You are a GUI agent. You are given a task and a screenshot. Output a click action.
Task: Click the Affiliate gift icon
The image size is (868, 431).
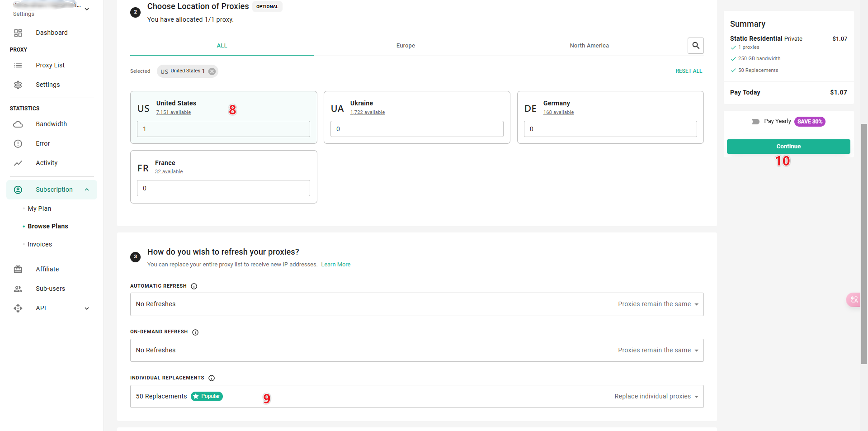[x=18, y=270]
